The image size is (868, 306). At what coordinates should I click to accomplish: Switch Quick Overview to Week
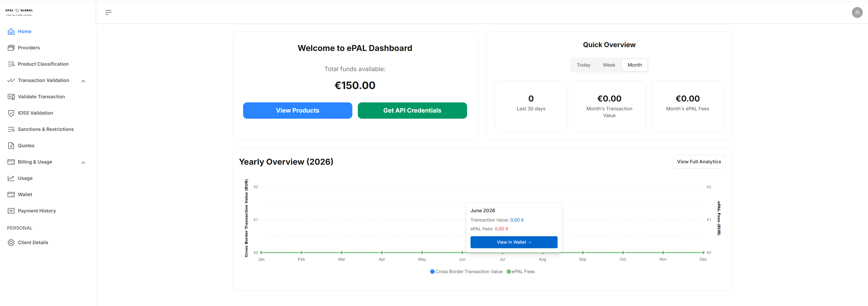tap(609, 65)
